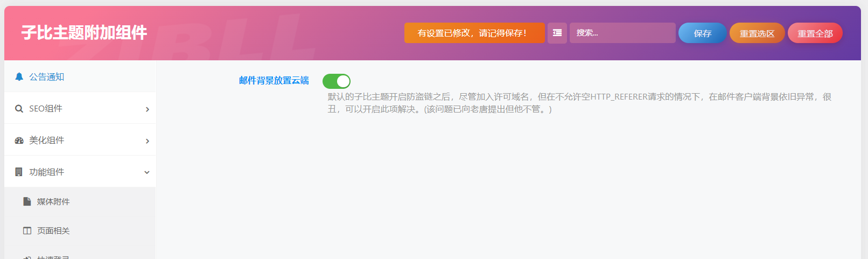Click the bell icon beside 公告通知
Viewport: 868px width, 259px height.
19,76
